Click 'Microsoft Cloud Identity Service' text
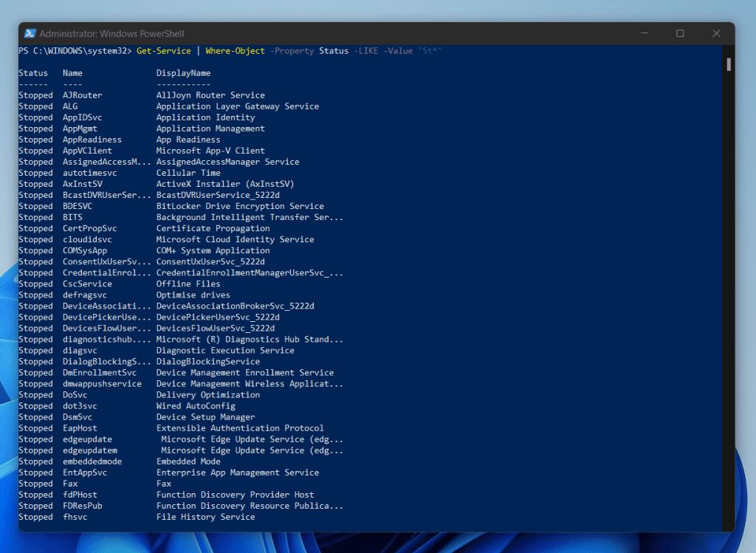This screenshot has width=756, height=553. (235, 239)
